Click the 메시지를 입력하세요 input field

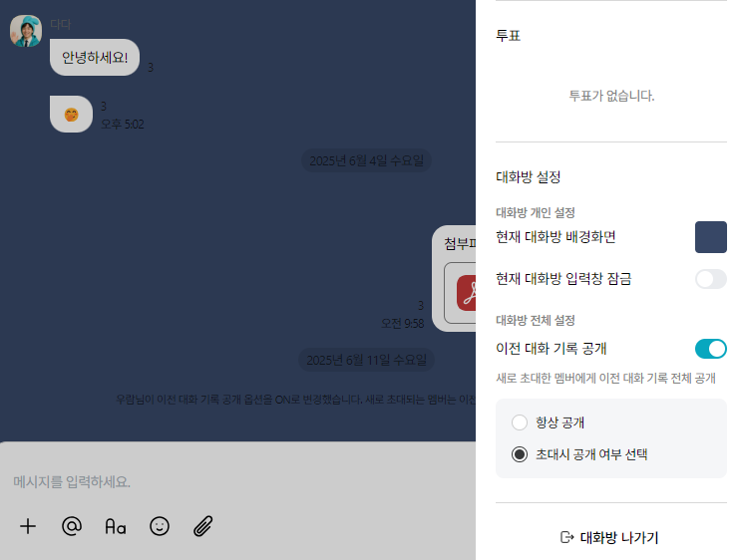pos(237,482)
